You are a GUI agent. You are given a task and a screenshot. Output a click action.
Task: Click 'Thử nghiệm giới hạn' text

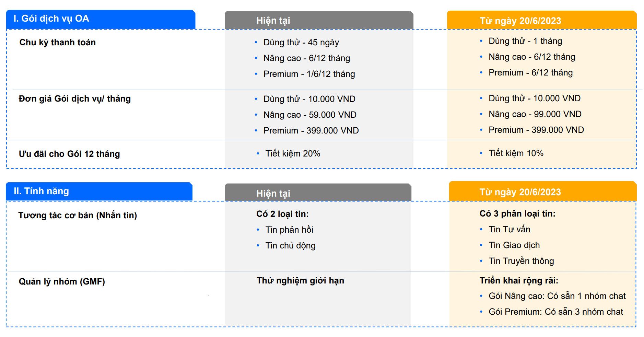click(x=300, y=280)
